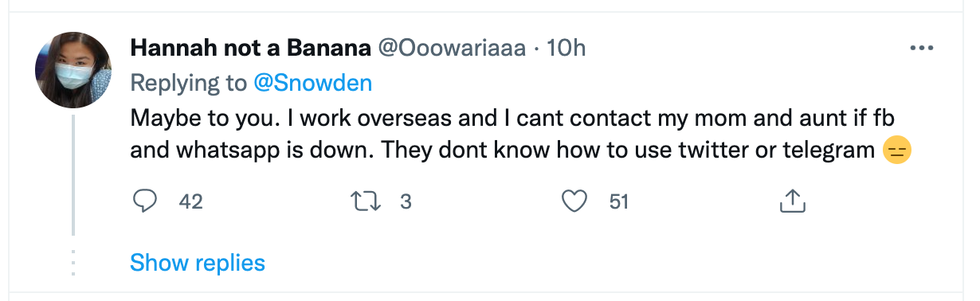The height and width of the screenshot is (301, 980).
Task: Click the @Ooowariaaa handle
Action: [451, 49]
